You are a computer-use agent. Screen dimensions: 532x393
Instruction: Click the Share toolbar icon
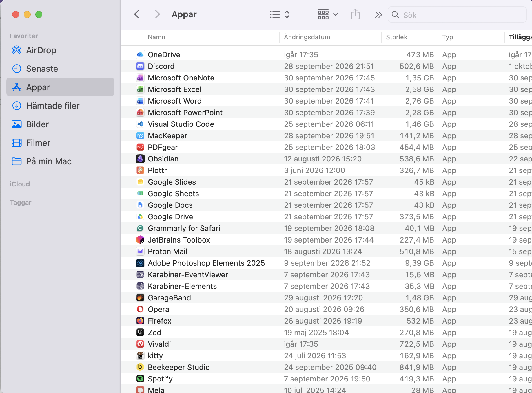click(x=355, y=14)
